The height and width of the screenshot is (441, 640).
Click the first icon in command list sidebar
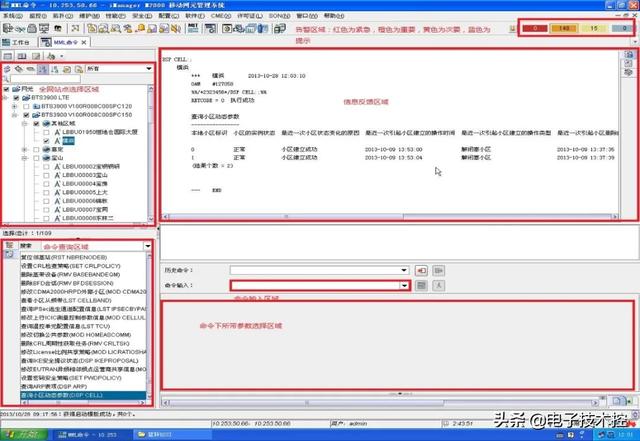(9, 245)
